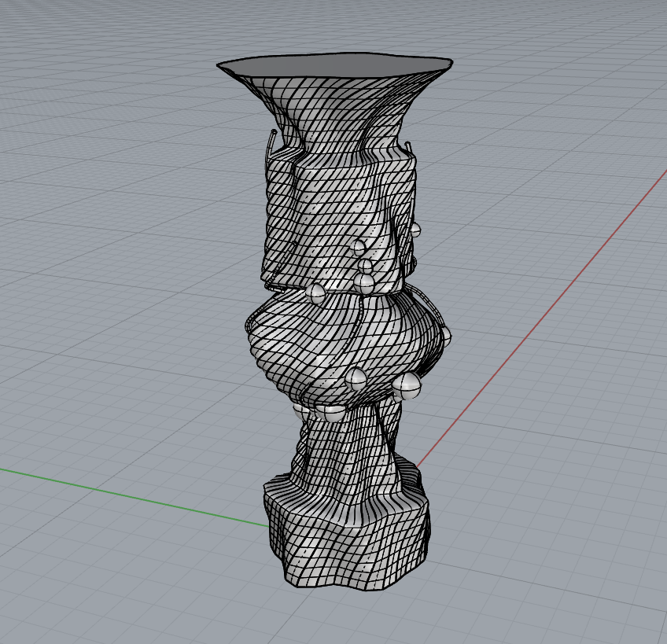Click the red X-axis line
This screenshot has height=644, width=667.
coord(543,318)
